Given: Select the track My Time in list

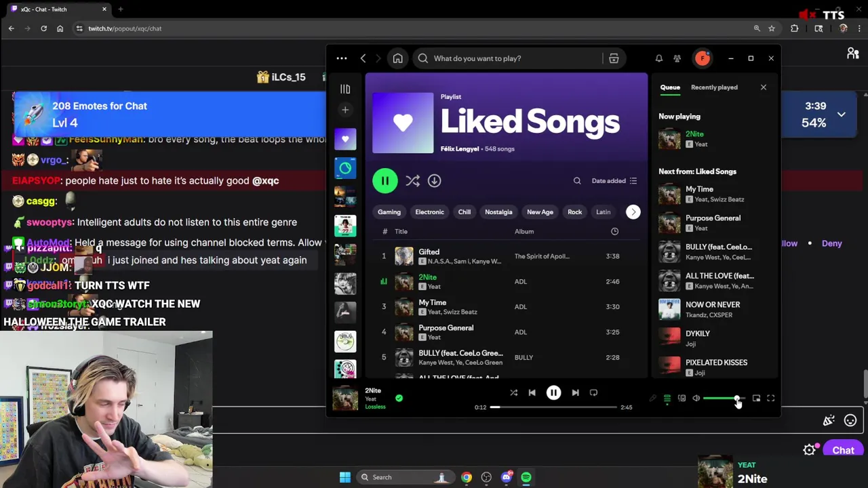Looking at the screenshot, I should 505,307.
